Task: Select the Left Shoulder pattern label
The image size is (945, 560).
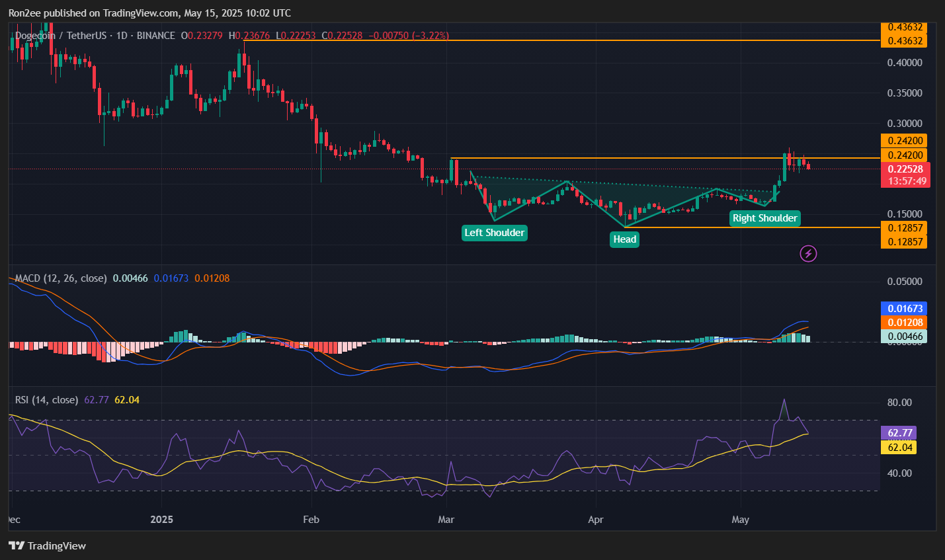Action: pos(495,233)
